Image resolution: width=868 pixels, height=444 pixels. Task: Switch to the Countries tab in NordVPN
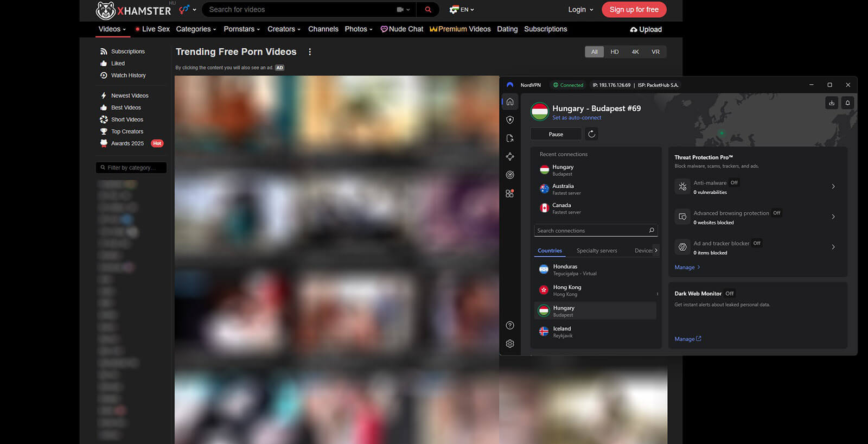point(550,251)
